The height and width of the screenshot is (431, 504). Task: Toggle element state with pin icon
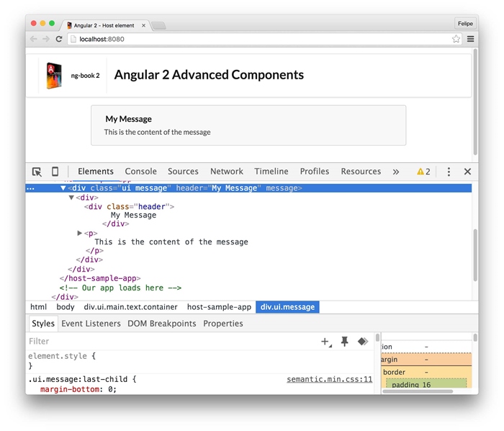(x=344, y=342)
